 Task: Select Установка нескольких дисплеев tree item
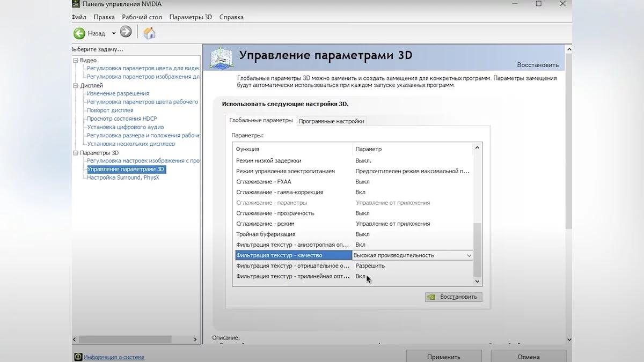coord(131,144)
